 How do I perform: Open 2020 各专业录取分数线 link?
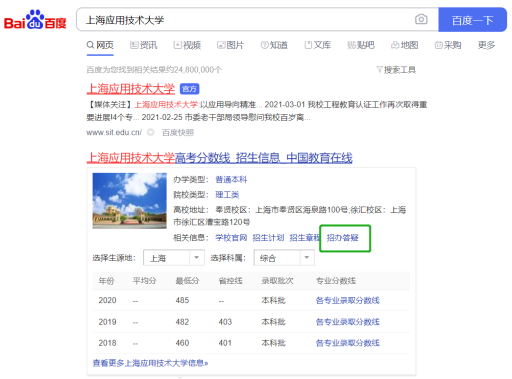pyautogui.click(x=348, y=301)
